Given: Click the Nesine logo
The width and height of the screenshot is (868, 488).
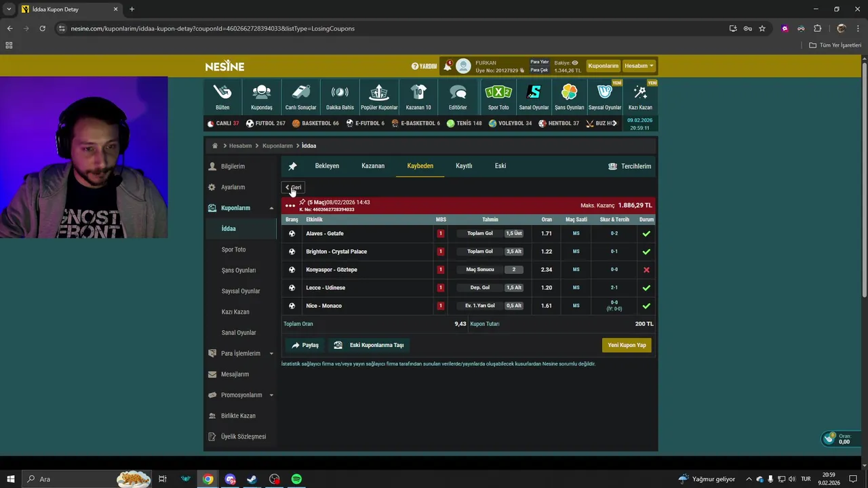Looking at the screenshot, I should (224, 66).
